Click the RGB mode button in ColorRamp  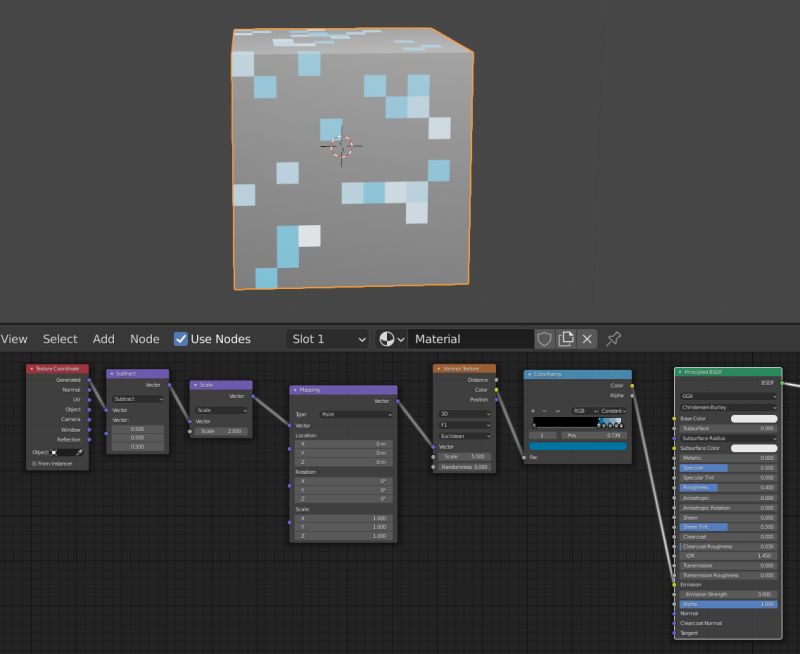point(585,410)
